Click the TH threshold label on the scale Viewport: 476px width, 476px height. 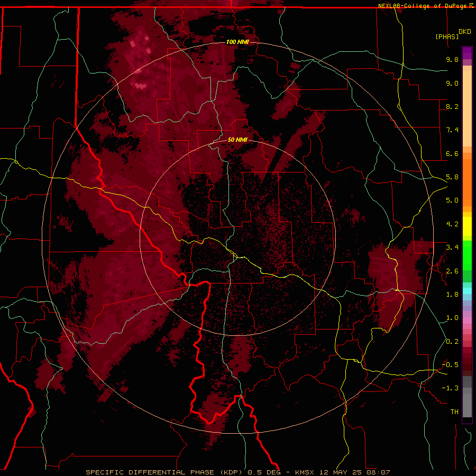coord(454,412)
